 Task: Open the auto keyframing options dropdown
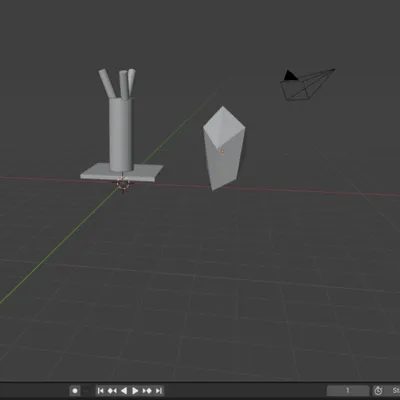pos(85,391)
